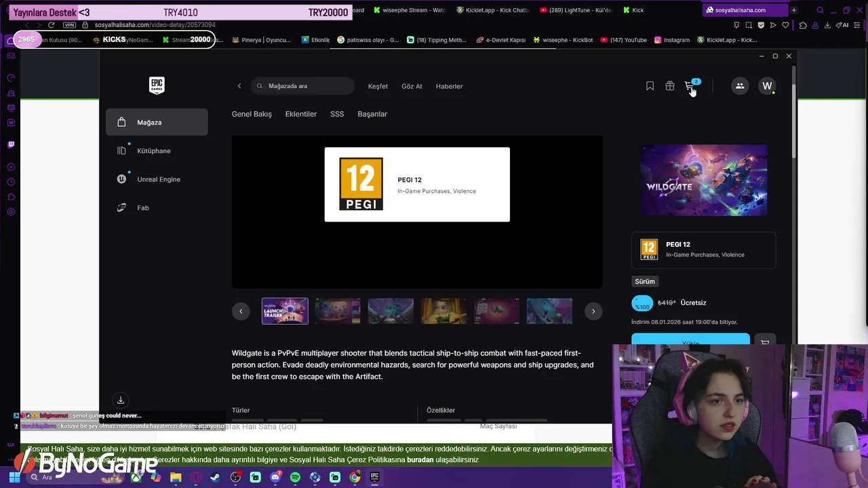Viewport: 868px width, 488px height.
Task: Click the -%100 discount badge
Action: (642, 303)
